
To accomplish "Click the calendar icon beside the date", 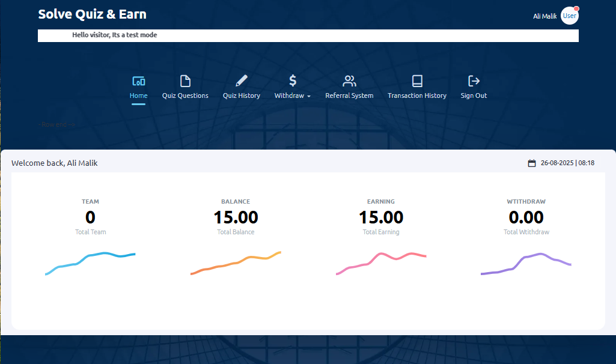I will pos(531,163).
